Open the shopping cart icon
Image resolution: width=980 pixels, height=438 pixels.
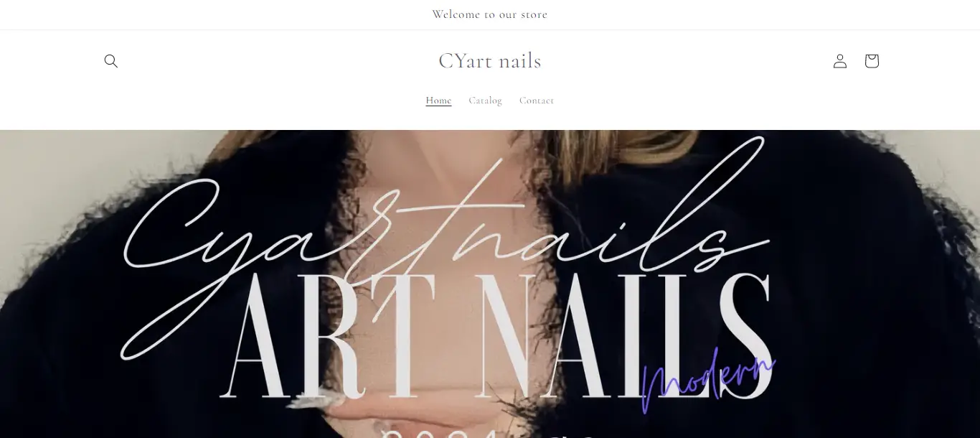tap(872, 61)
